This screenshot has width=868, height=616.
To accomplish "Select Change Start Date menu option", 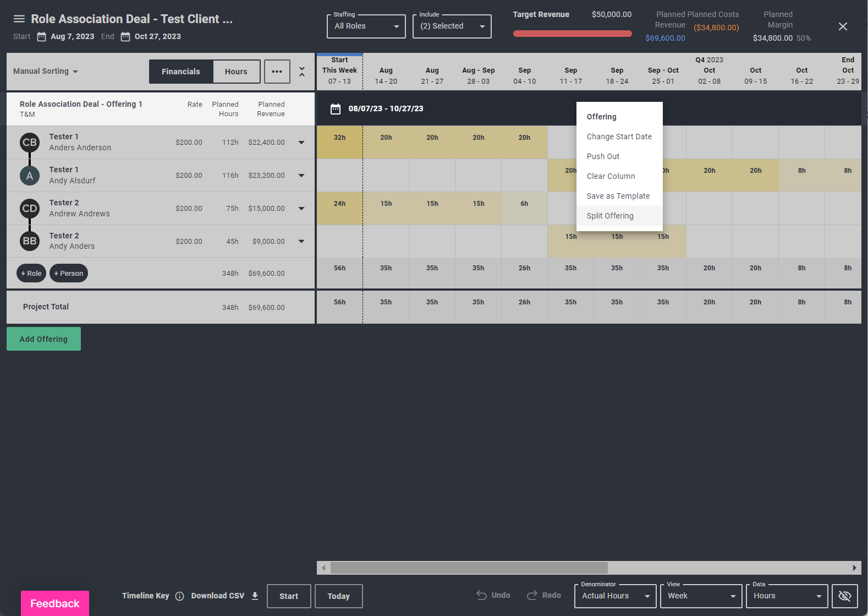I will pyautogui.click(x=619, y=137).
